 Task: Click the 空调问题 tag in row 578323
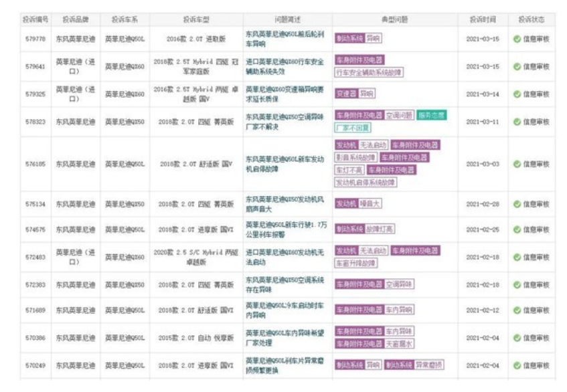(x=399, y=115)
